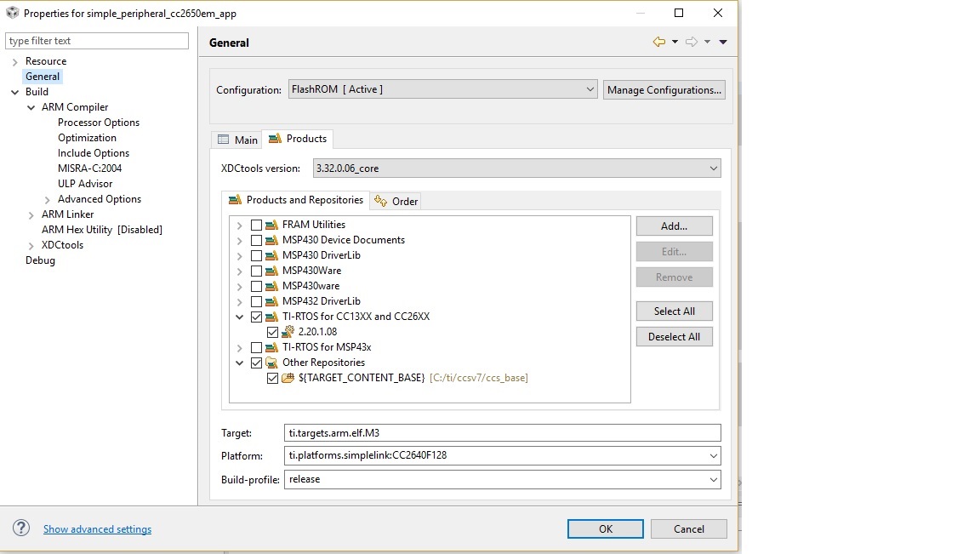Uncheck the 2.20.1.08 version checkbox

click(x=272, y=332)
